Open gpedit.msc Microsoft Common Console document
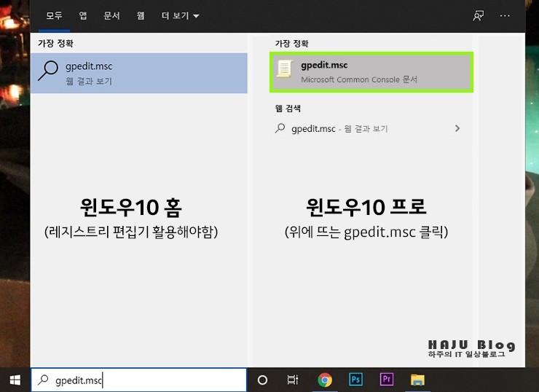The image size is (539, 392). click(x=371, y=72)
